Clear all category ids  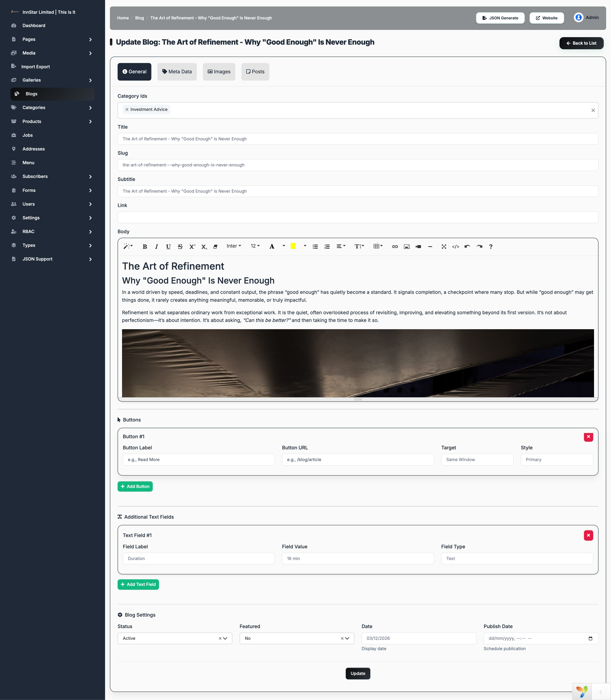[593, 110]
